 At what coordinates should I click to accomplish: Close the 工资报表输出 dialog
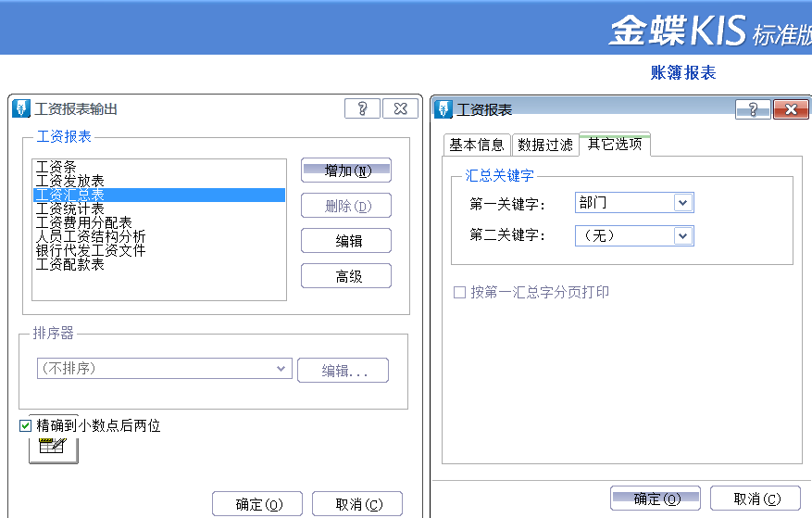400,109
